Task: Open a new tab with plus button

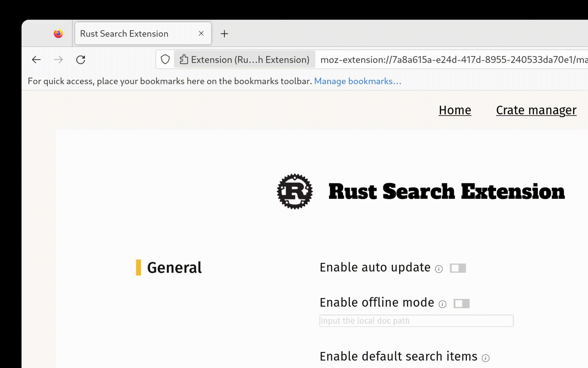Action: pos(224,34)
